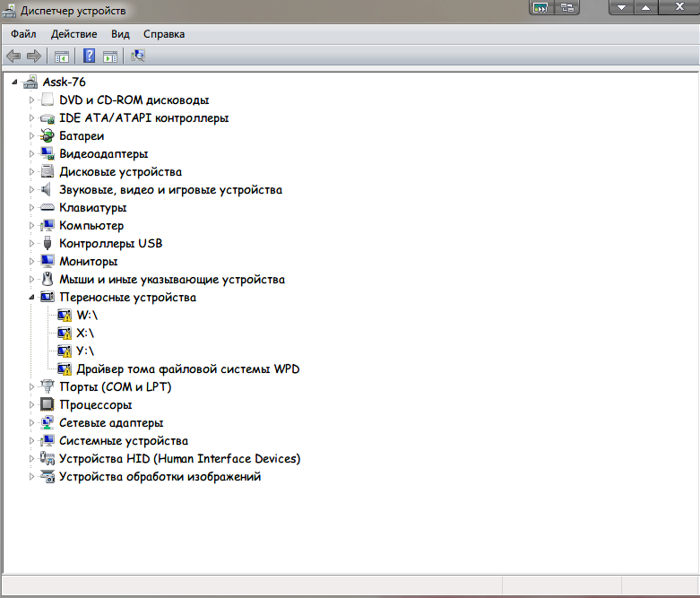
Task: Minimize the Диспетчер устройств window
Action: pos(621,7)
